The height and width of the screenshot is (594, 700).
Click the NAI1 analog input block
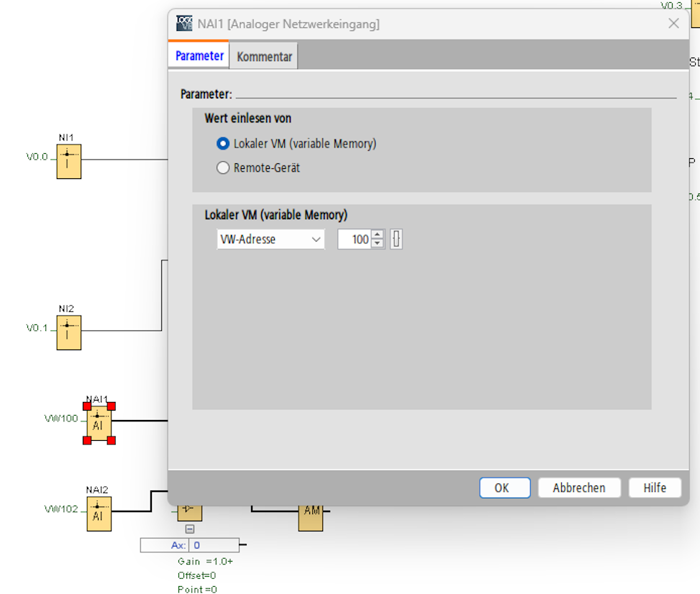tap(99, 423)
